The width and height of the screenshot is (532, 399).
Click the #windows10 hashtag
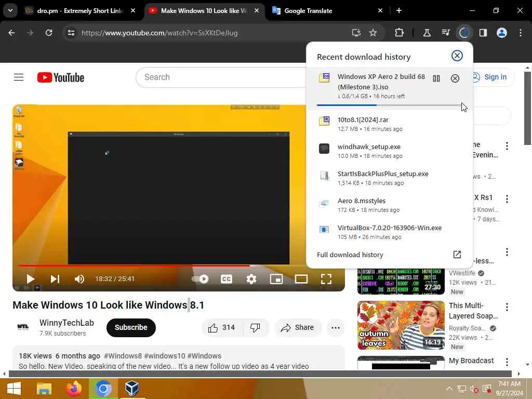pos(165,356)
